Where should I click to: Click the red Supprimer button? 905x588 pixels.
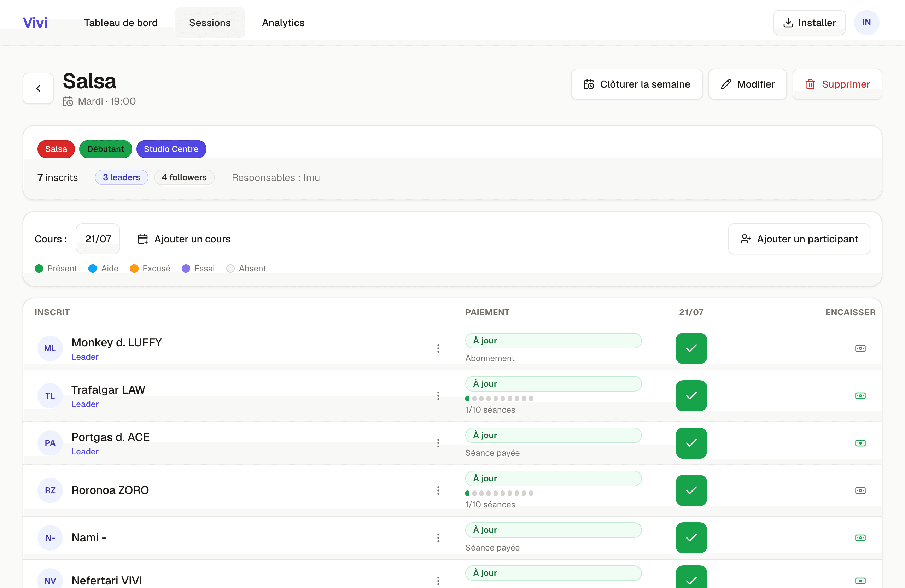837,84
